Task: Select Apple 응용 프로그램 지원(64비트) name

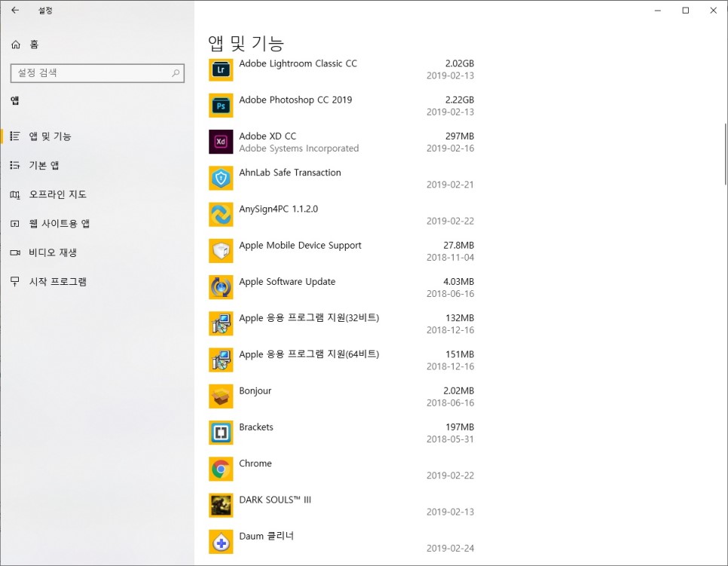Action: pyautogui.click(x=309, y=354)
